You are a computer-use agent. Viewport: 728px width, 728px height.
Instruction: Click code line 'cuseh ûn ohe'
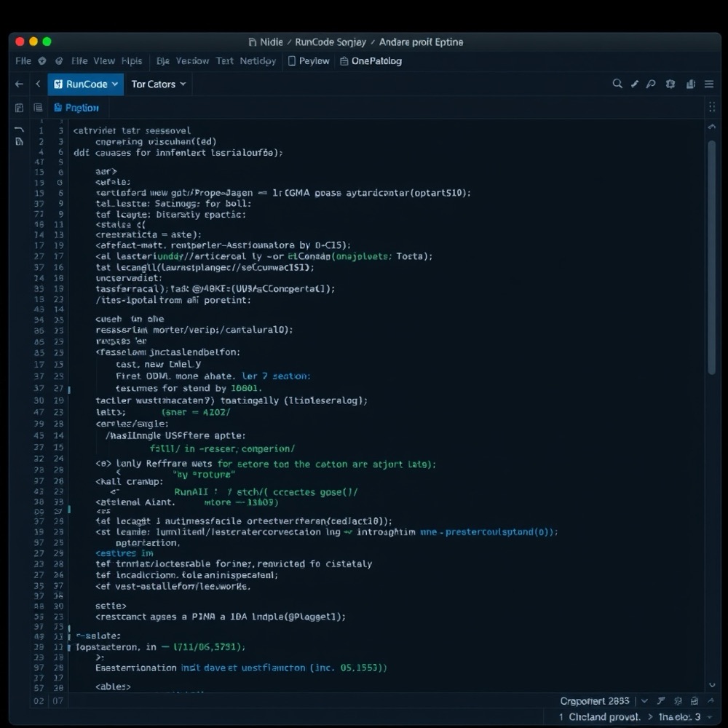coord(130,319)
